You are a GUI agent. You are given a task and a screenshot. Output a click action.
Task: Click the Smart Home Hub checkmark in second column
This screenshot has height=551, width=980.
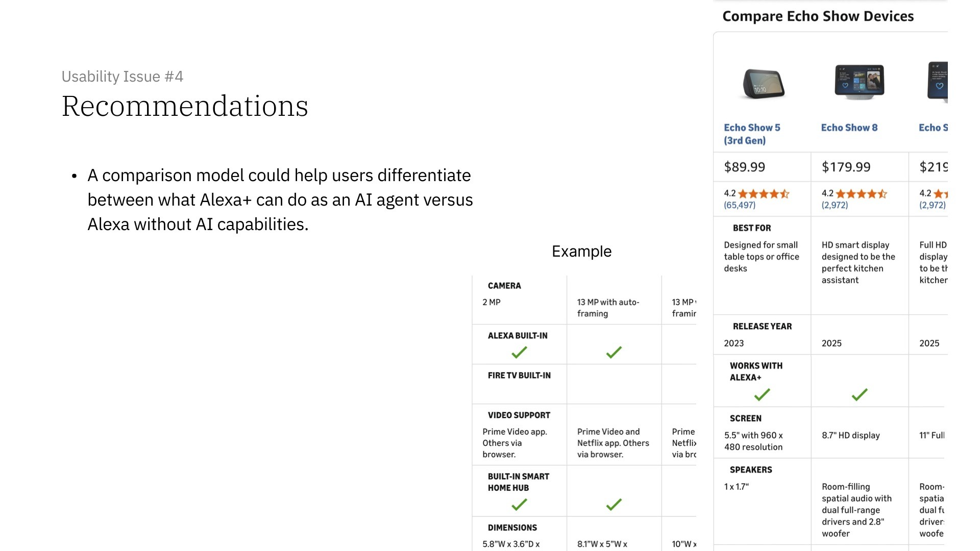(x=614, y=505)
